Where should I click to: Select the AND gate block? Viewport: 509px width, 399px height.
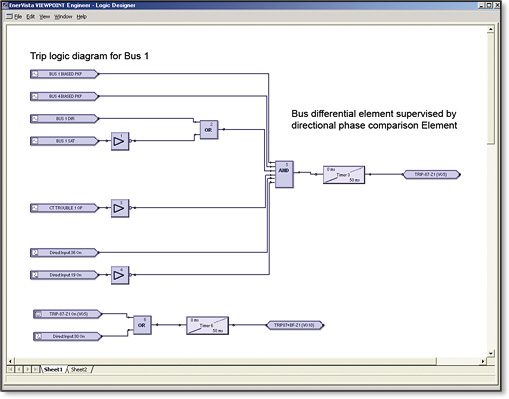pyautogui.click(x=284, y=174)
